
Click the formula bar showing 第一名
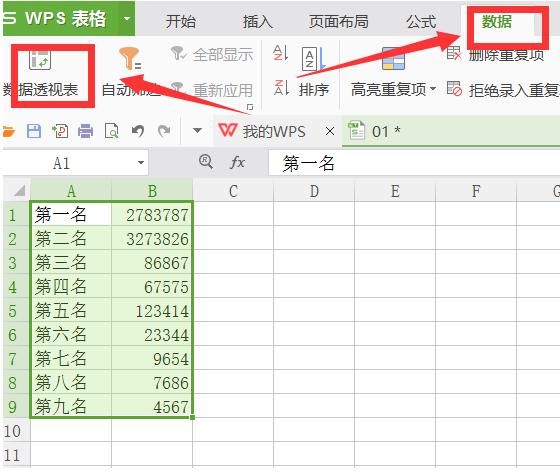pos(414,163)
